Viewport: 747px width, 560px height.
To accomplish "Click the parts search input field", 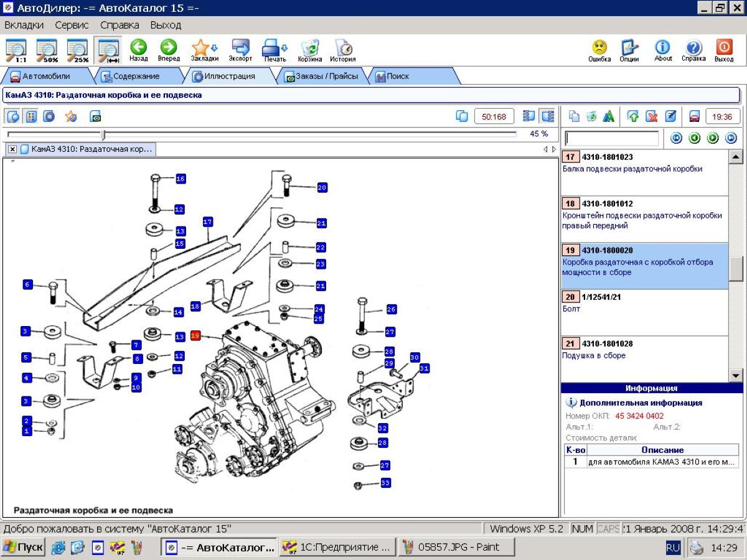I will tap(611, 138).
